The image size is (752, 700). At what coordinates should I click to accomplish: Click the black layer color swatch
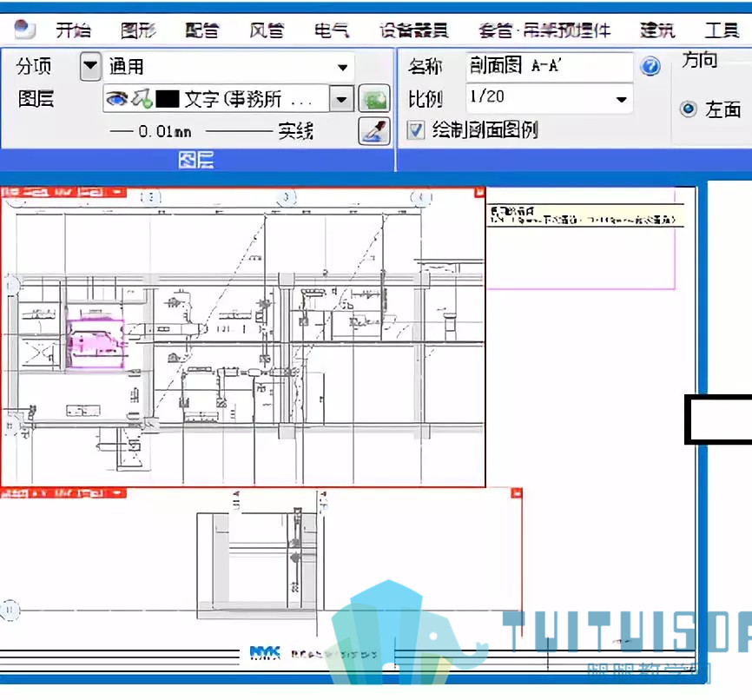coord(168,99)
